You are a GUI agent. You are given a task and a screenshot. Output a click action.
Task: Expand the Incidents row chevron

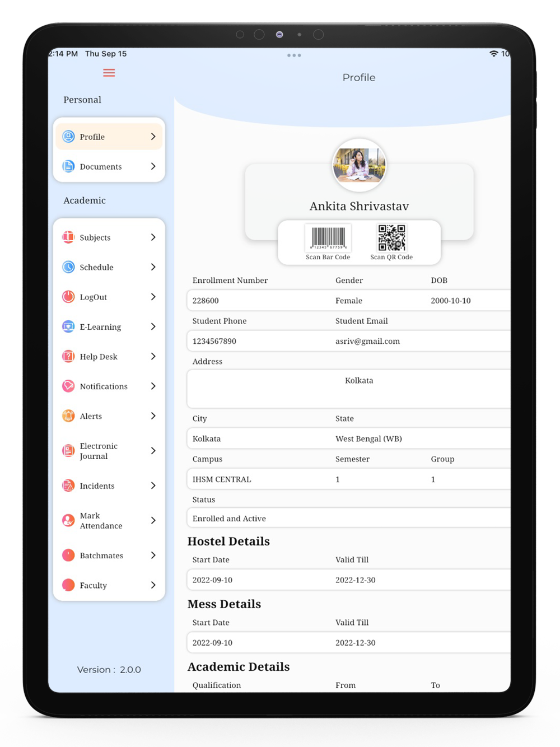(x=153, y=485)
